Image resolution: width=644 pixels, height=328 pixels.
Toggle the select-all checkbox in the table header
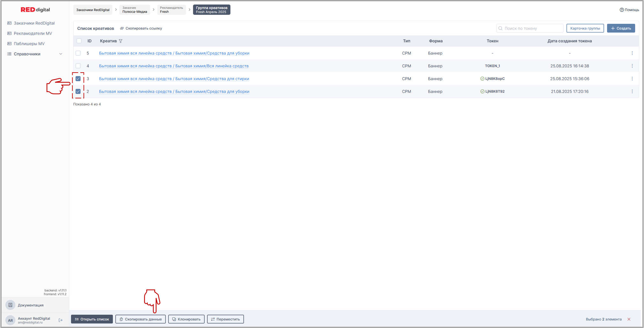click(79, 41)
